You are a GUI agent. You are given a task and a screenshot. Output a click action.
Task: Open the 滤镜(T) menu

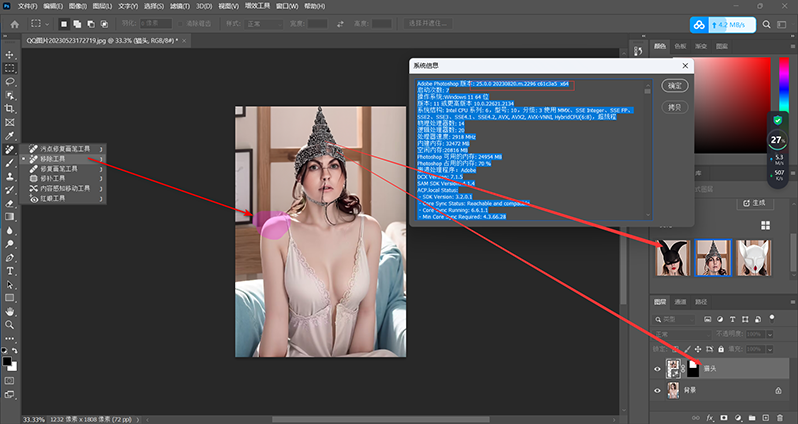[179, 6]
